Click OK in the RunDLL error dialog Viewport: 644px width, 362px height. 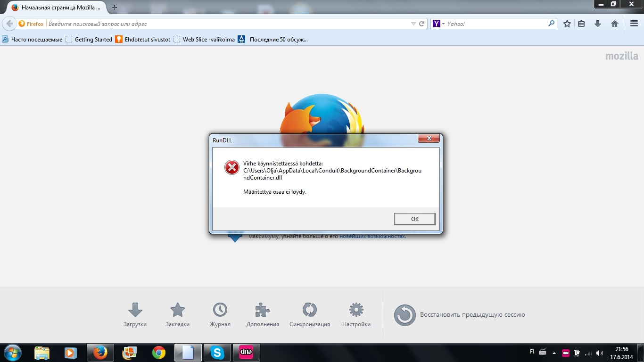pyautogui.click(x=414, y=219)
